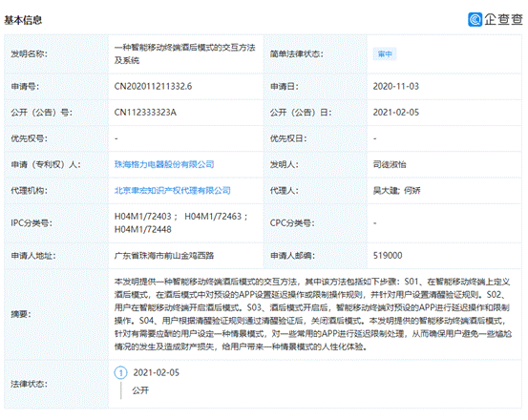Open agency link 北京聿宏知识产权代理有限公司

pos(173,191)
